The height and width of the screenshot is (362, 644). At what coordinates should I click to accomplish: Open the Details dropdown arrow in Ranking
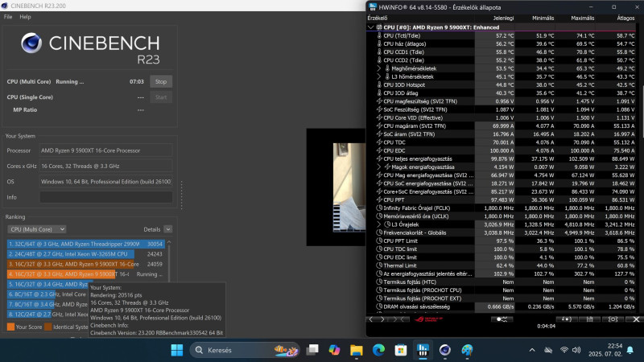click(168, 229)
